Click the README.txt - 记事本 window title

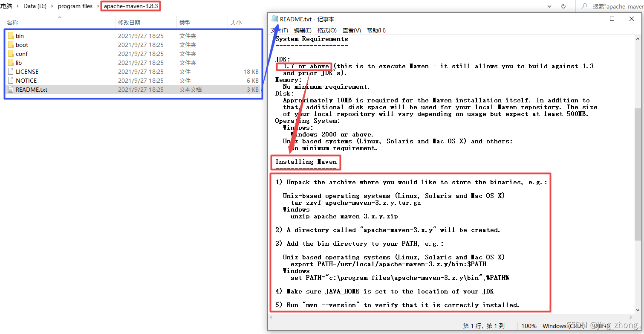click(307, 19)
